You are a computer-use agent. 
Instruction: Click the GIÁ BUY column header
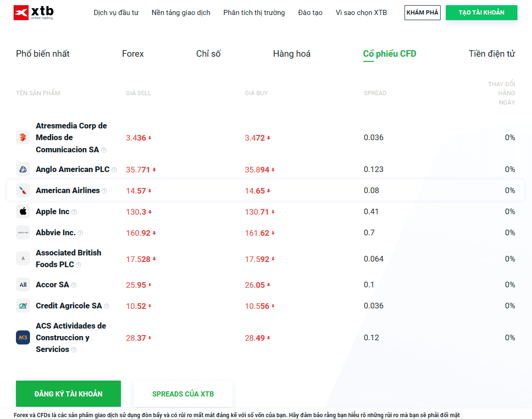coord(256,93)
